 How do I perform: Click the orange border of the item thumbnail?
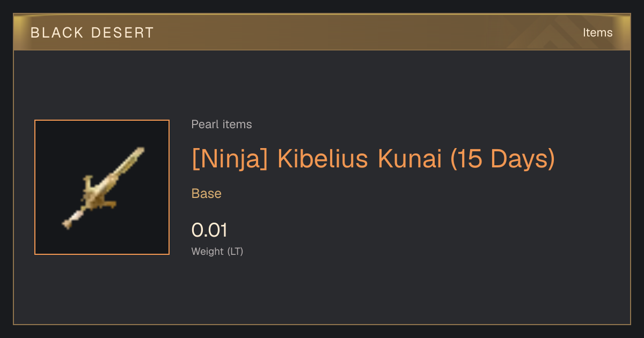(35, 188)
